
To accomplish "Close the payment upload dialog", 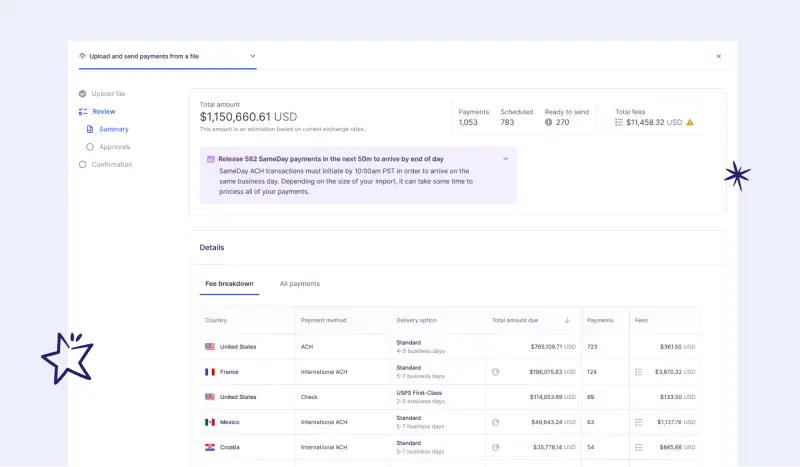I will [718, 56].
